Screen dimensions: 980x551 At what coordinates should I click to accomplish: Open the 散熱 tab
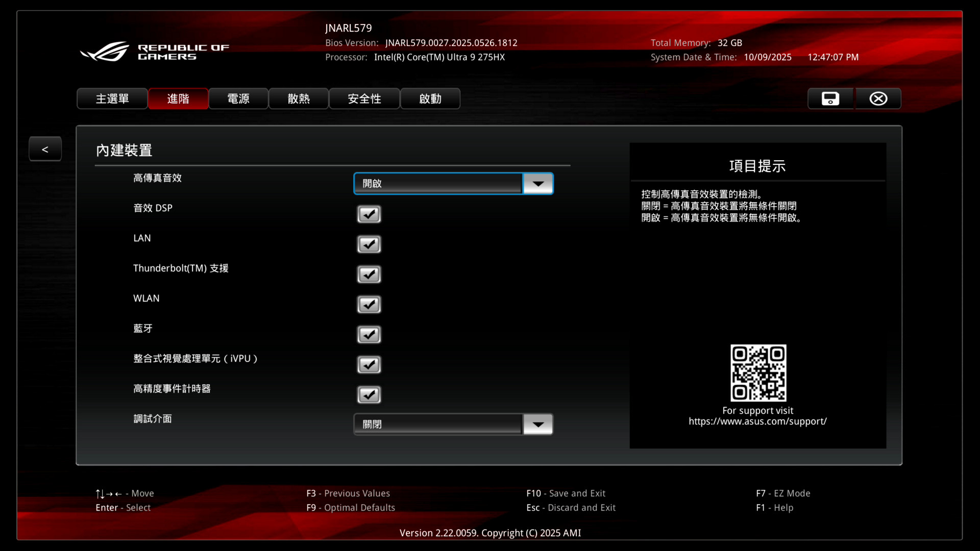pos(299,98)
